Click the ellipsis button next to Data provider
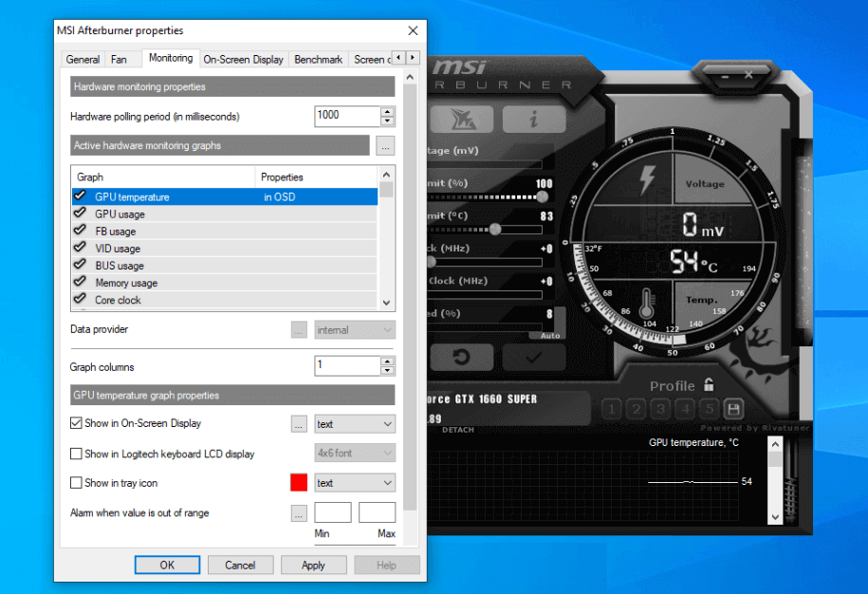 pyautogui.click(x=299, y=330)
